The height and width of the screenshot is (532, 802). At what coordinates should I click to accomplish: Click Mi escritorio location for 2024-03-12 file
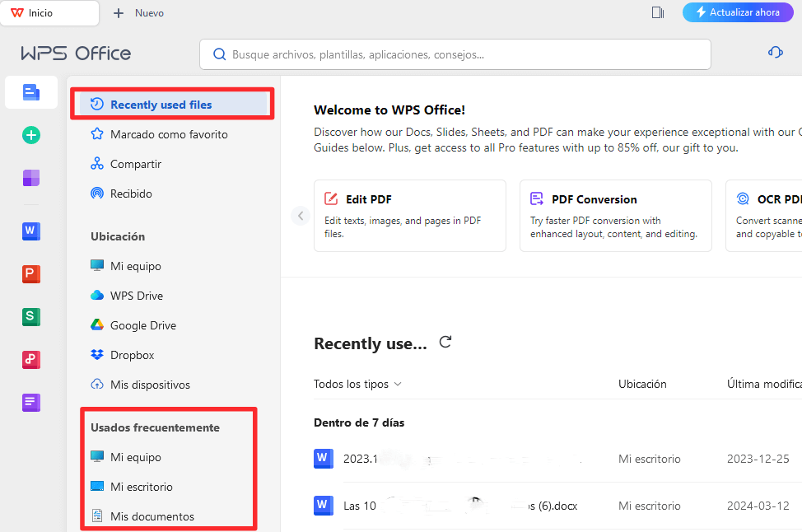tap(650, 506)
